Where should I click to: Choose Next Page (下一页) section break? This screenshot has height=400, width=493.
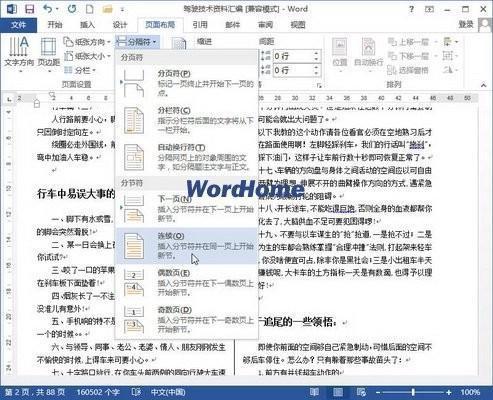tap(187, 209)
